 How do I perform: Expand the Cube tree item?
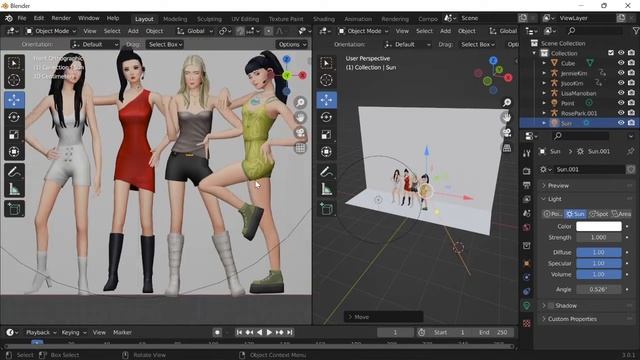[x=544, y=63]
